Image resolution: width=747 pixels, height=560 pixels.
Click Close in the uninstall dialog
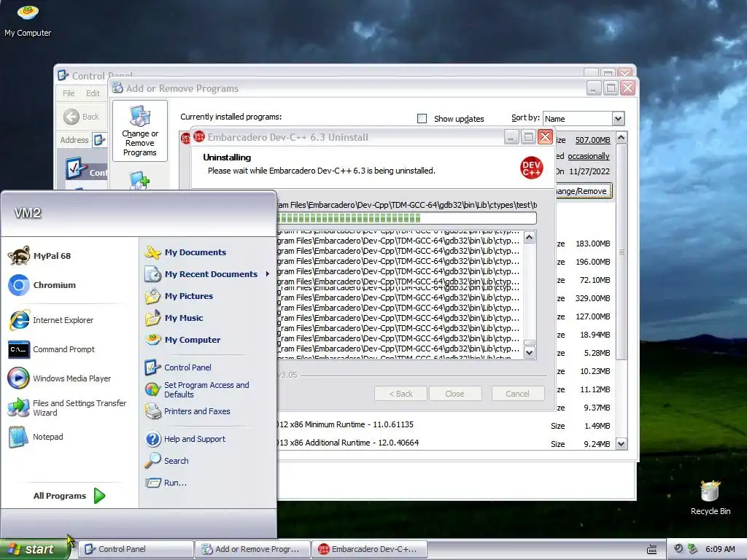tap(455, 394)
